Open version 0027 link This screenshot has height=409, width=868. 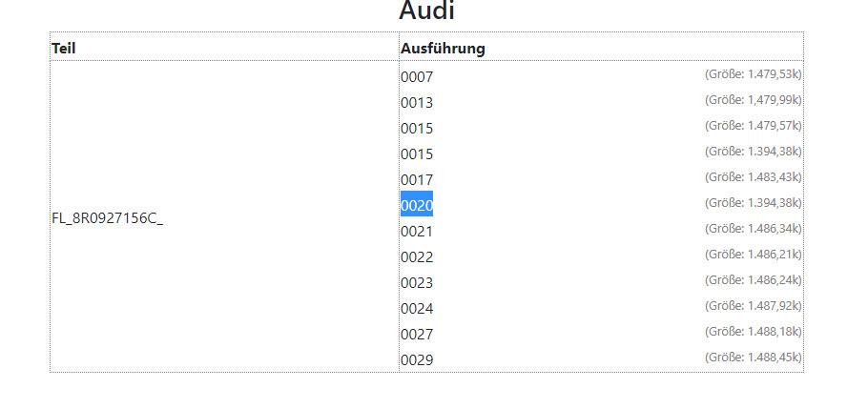tap(417, 335)
